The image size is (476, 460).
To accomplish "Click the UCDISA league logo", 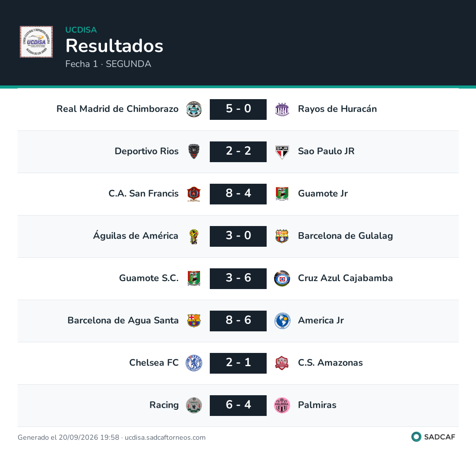I will (36, 42).
